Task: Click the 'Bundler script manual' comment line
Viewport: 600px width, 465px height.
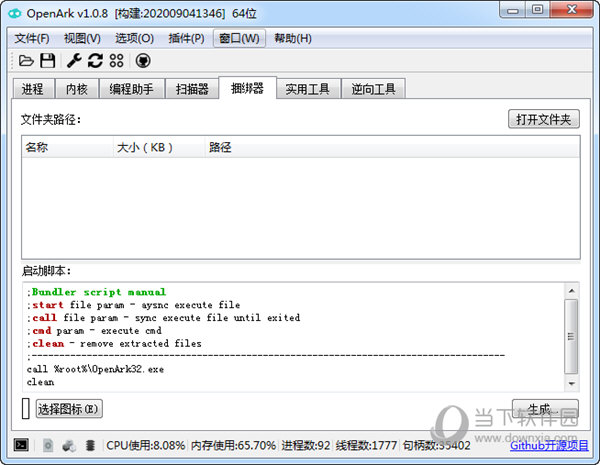Action: tap(96, 292)
